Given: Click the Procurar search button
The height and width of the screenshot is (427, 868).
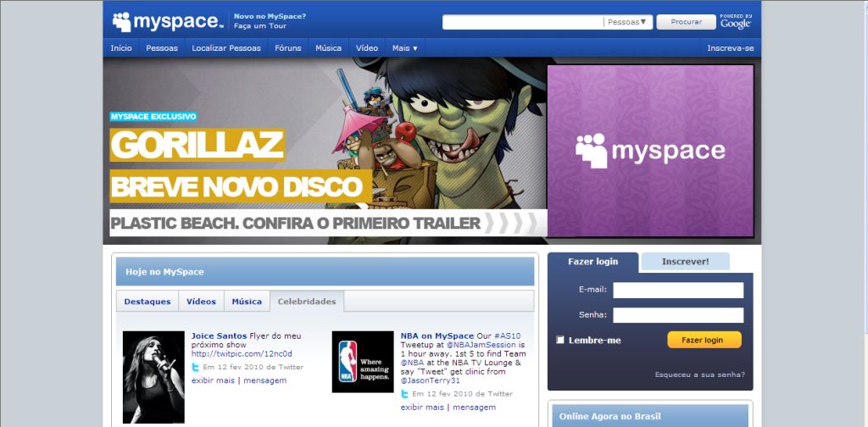Looking at the screenshot, I should (x=686, y=22).
